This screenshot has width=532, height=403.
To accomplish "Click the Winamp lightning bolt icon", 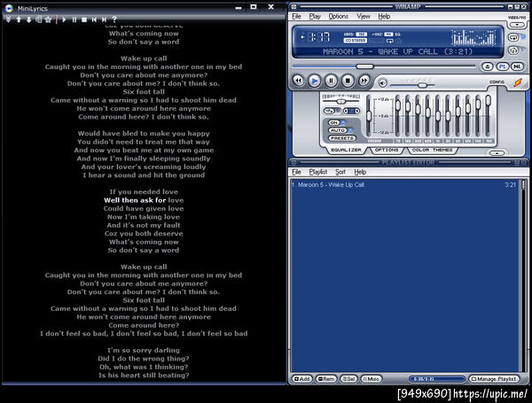I will pyautogui.click(x=518, y=82).
